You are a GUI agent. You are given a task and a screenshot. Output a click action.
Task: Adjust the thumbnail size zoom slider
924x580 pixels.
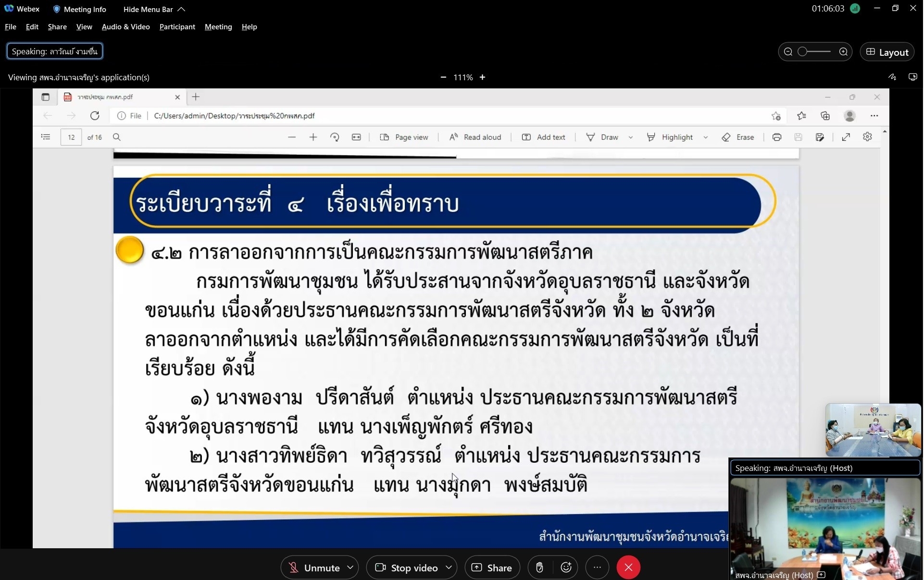pos(814,52)
